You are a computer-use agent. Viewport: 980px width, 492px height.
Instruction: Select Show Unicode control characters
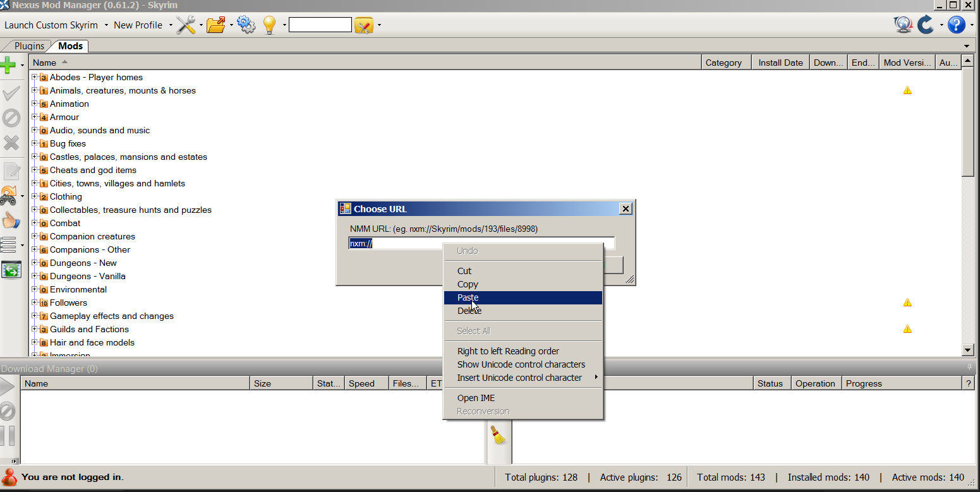coord(523,364)
